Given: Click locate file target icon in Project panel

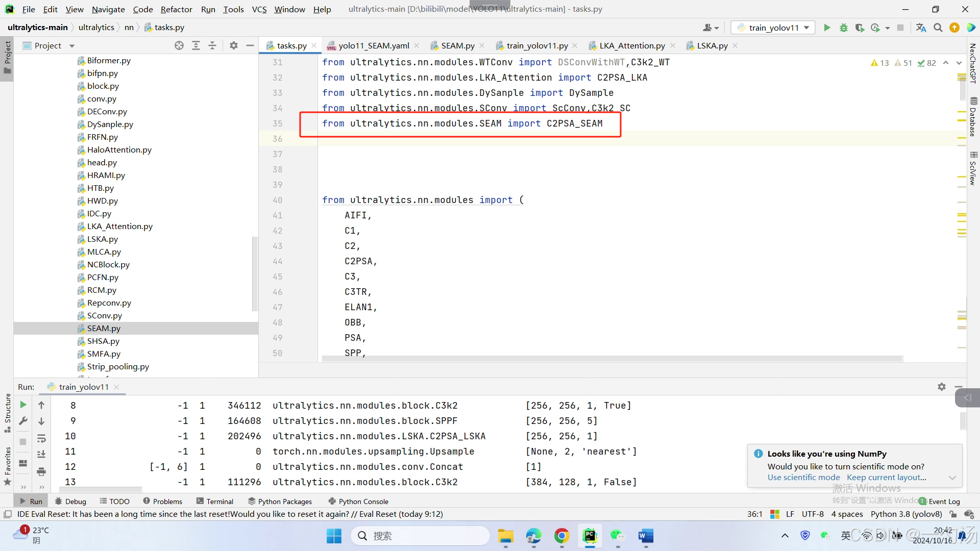Looking at the screenshot, I should pyautogui.click(x=179, y=45).
